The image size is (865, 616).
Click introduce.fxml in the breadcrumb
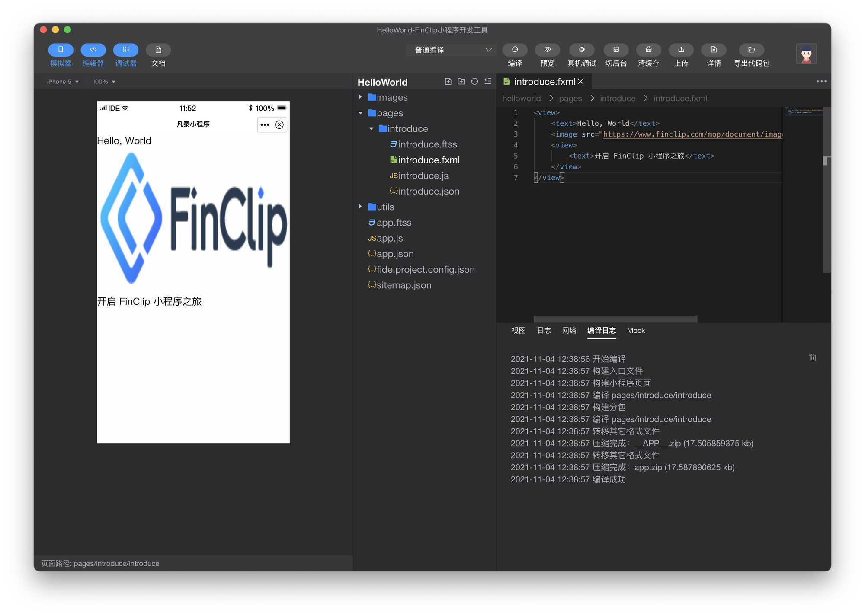[680, 98]
